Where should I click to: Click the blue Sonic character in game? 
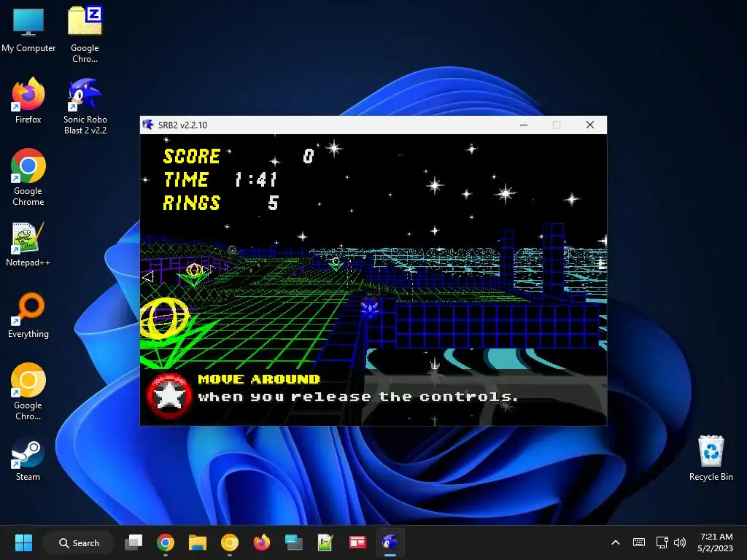[370, 308]
